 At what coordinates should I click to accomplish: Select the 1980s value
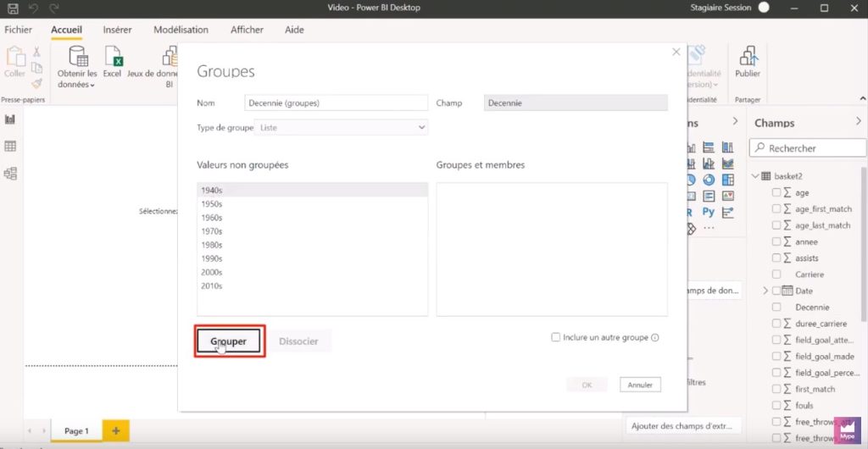tap(312, 245)
